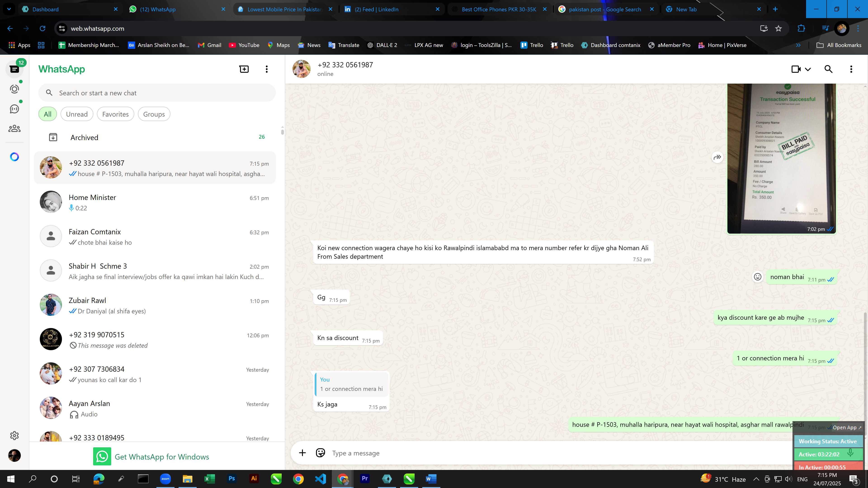
Task: Open the Extensions puzzle icon
Action: pos(801,29)
